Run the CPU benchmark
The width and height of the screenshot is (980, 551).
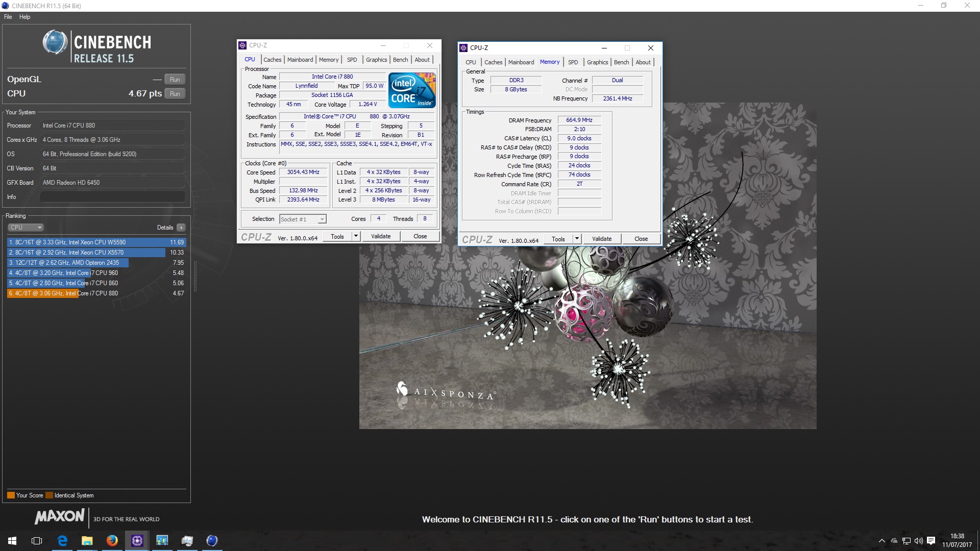[175, 94]
